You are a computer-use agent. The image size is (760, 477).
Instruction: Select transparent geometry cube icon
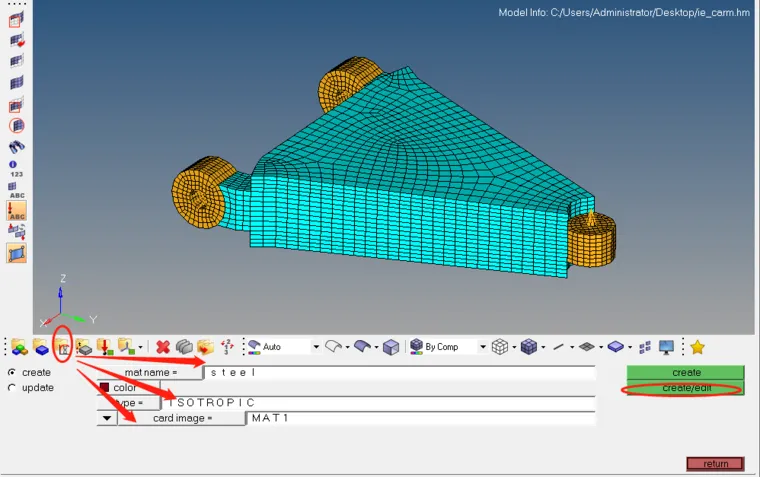pos(391,347)
